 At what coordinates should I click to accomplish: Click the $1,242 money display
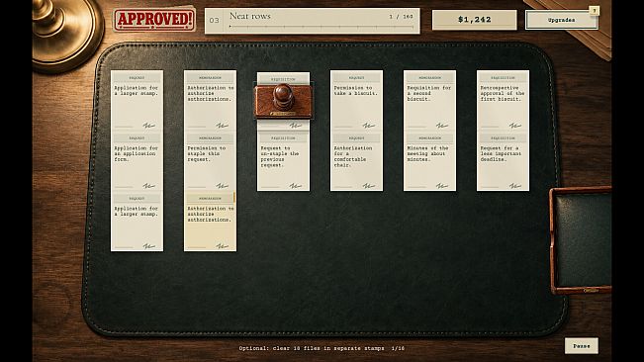(475, 20)
